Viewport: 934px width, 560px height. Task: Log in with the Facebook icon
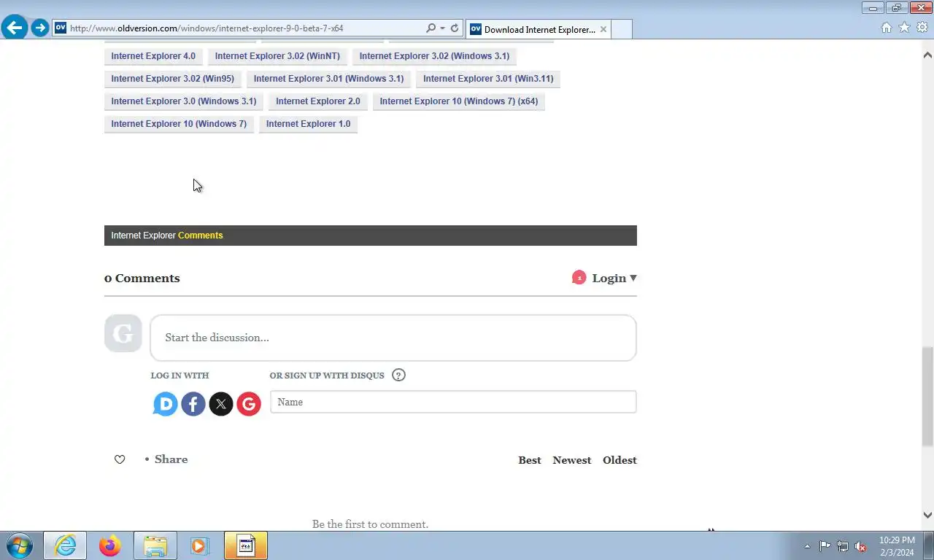tap(193, 404)
